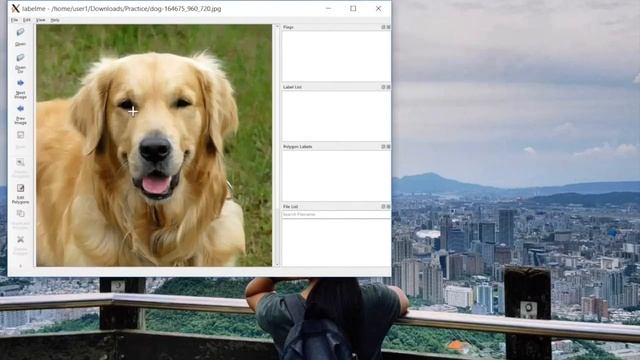Open an image file with the Open tool
This screenshot has width=640, height=360.
point(20,36)
